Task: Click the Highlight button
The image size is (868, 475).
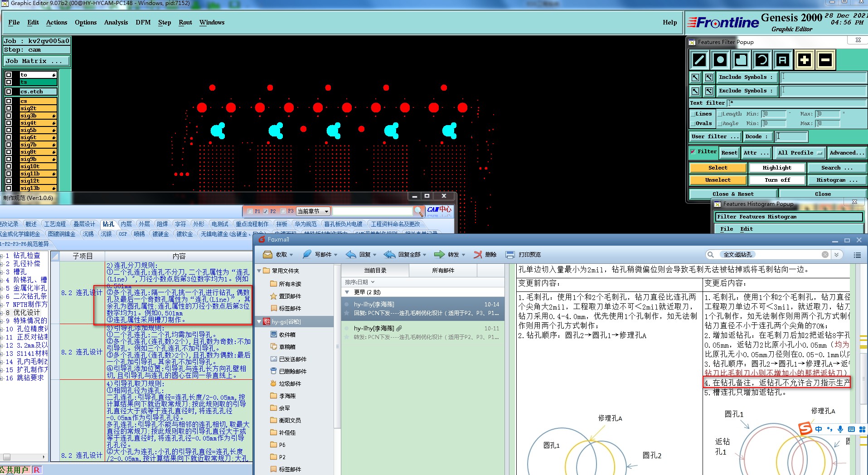Action: pyautogui.click(x=777, y=168)
